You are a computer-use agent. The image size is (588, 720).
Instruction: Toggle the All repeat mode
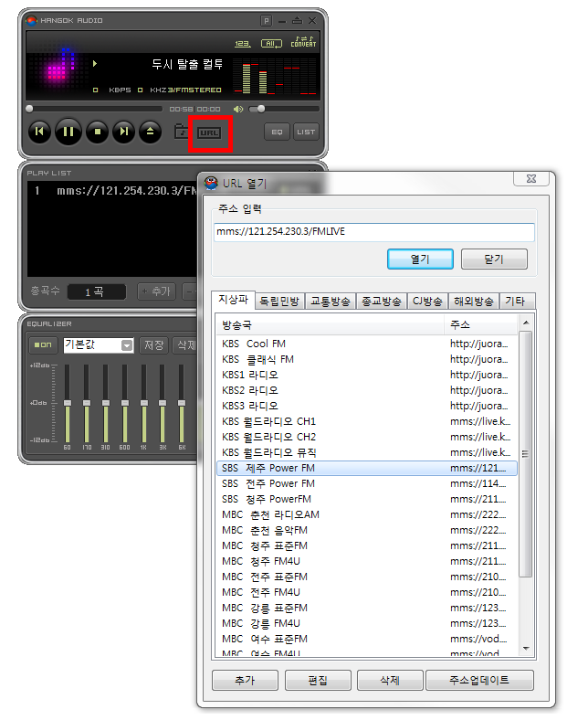tap(271, 44)
